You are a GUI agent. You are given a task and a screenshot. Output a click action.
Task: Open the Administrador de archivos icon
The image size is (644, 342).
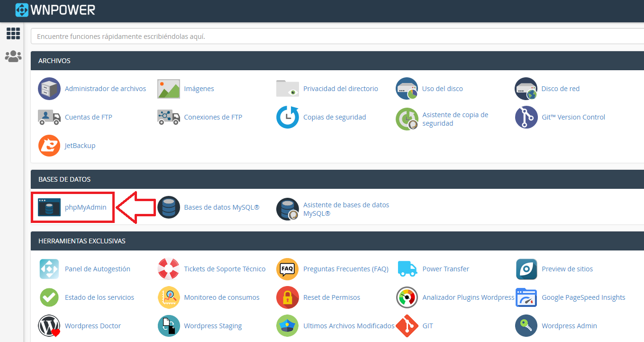(x=49, y=89)
